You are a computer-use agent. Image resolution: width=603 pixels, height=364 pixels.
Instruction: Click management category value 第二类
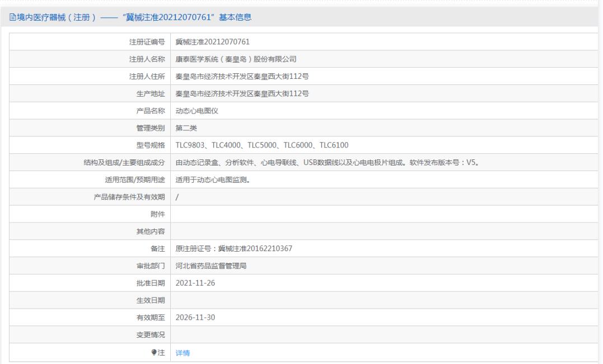click(x=186, y=128)
